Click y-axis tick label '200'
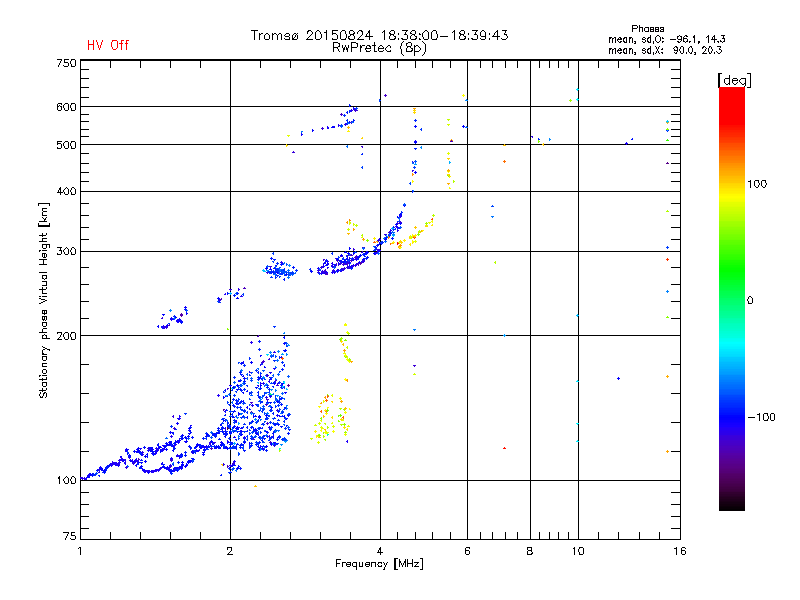The image size is (800, 600). point(67,336)
